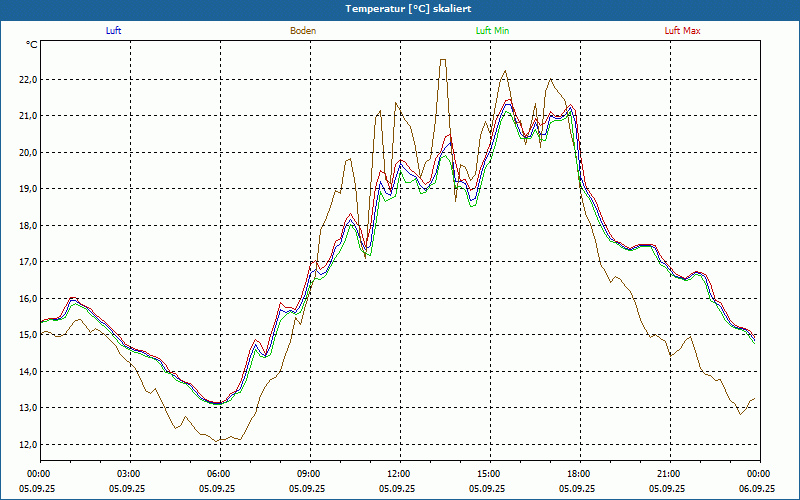Click the °C unit label on y-axis
This screenshot has width=800, height=500.
point(32,45)
